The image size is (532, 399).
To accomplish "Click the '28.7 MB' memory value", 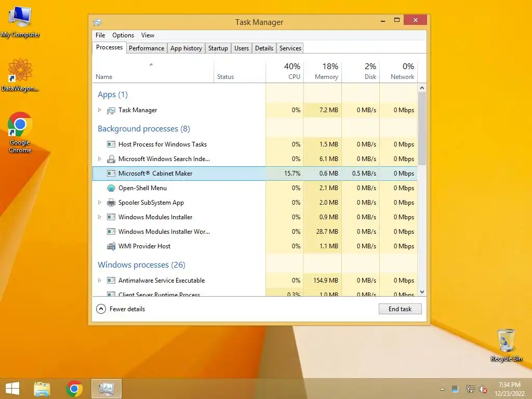I will (327, 232).
